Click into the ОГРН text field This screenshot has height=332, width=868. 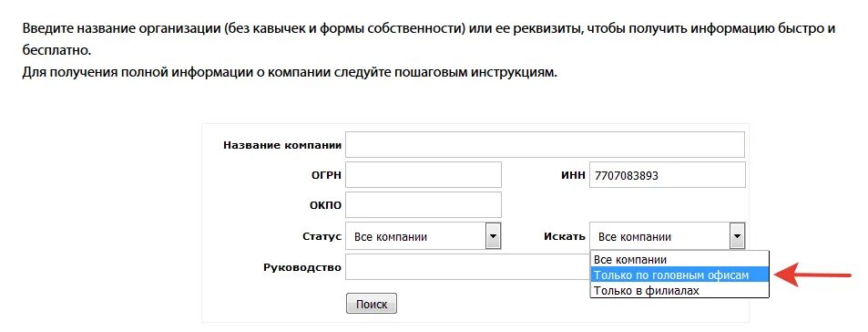tap(424, 174)
